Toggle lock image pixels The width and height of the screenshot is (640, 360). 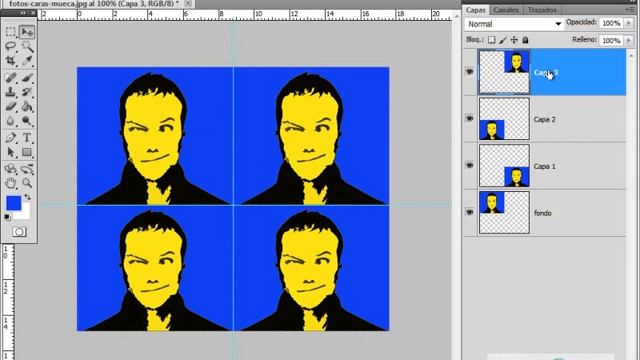tap(503, 40)
